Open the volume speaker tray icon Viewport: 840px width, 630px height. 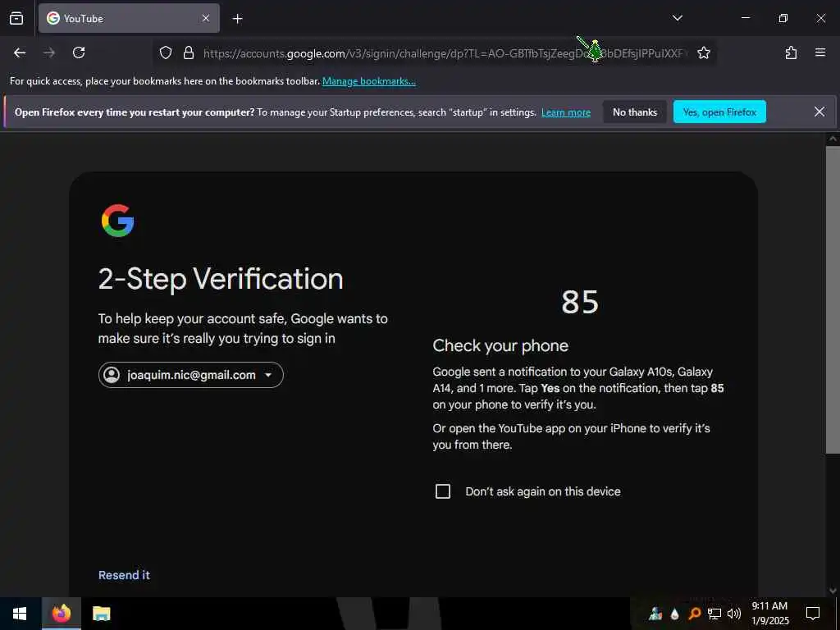734,614
